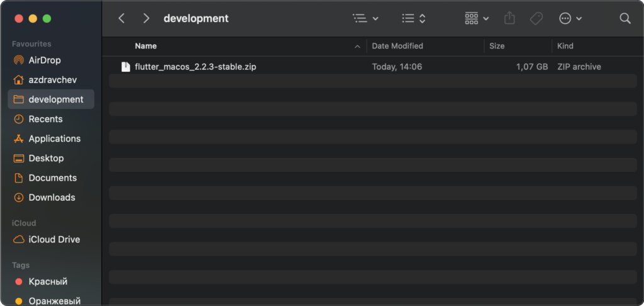This screenshot has width=644, height=306.
Task: Zoom the window with green button
Action: coord(47,18)
